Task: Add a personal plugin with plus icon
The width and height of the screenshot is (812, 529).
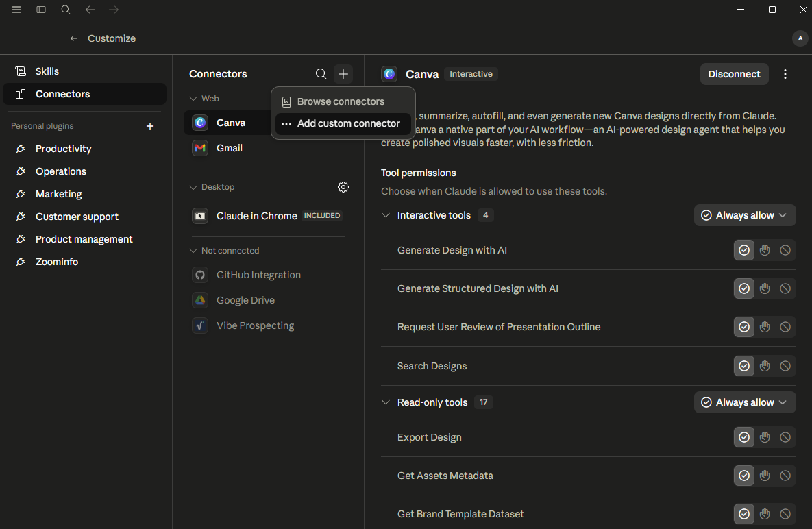Action: [x=150, y=126]
